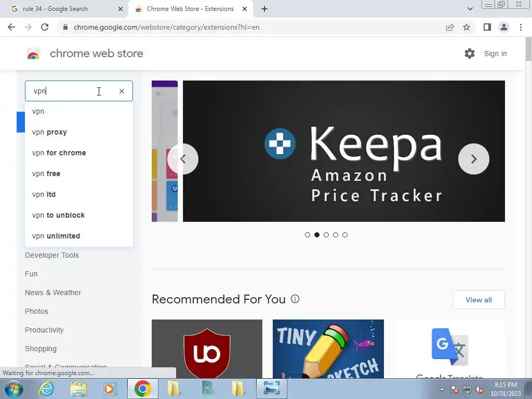Click the Recommended For You info icon
This screenshot has height=399, width=532.
point(295,299)
